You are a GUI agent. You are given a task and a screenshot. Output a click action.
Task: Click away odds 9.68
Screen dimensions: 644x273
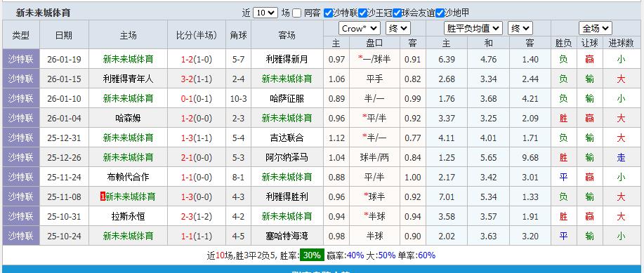[530, 158]
